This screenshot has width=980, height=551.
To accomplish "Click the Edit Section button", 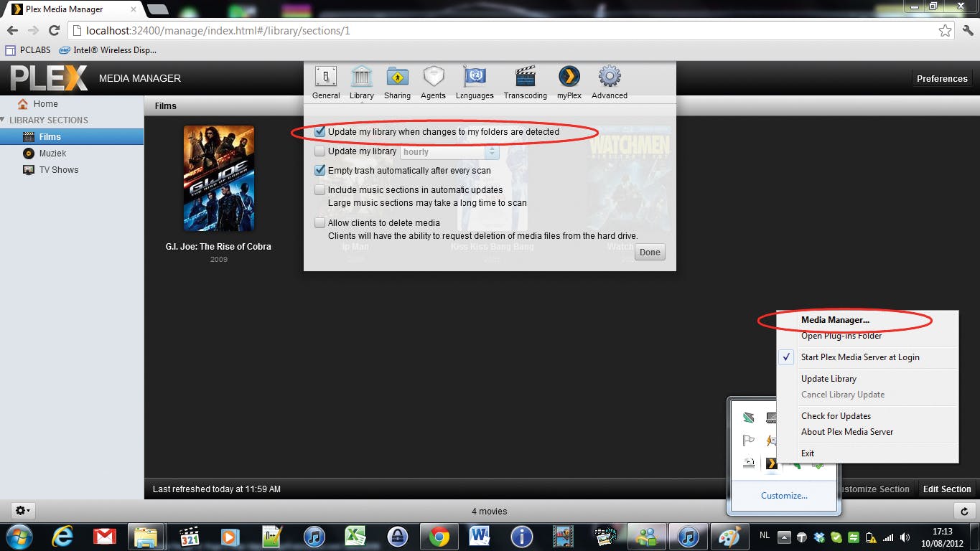I will 947,489.
